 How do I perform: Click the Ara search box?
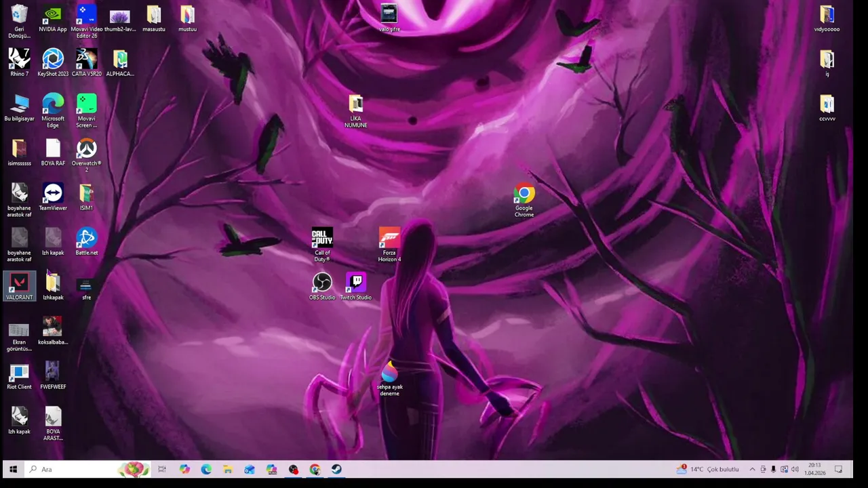(x=87, y=469)
